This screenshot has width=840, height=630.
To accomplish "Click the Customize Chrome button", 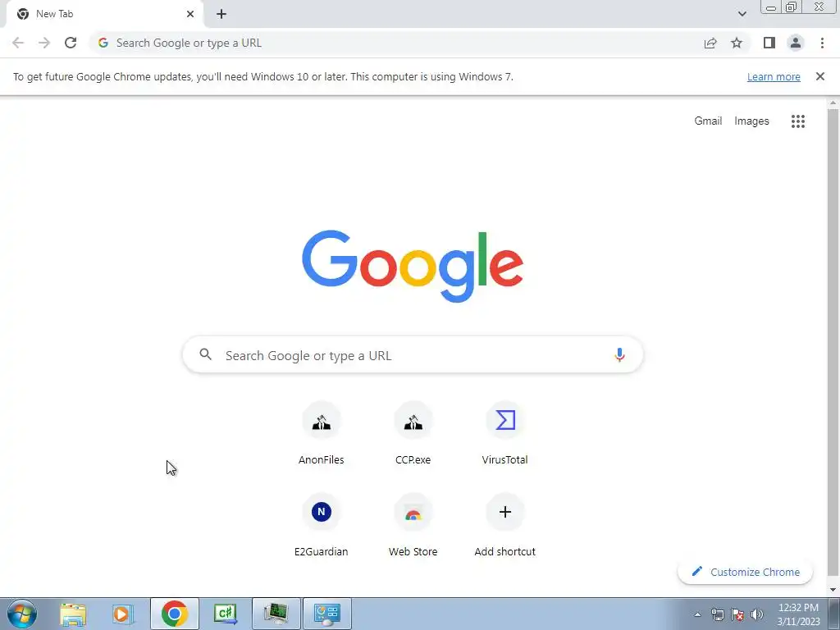I will (745, 572).
